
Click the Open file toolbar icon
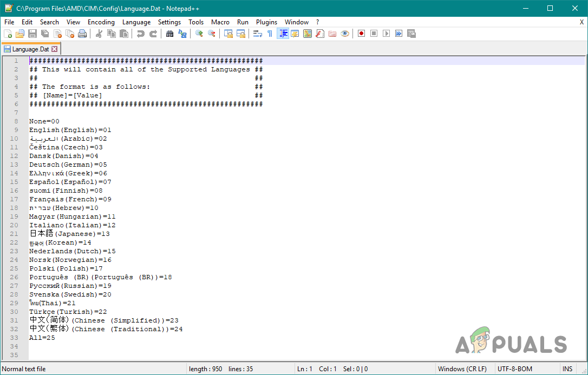(x=20, y=34)
